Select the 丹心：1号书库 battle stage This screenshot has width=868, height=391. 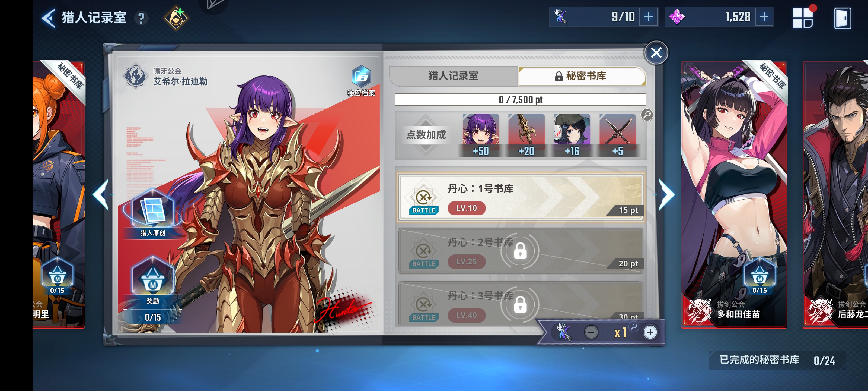tap(521, 198)
